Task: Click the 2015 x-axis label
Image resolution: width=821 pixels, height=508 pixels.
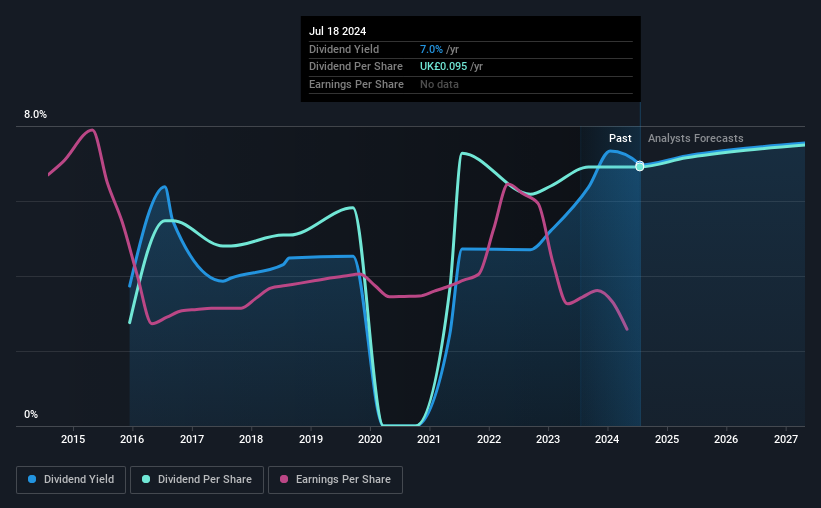Action: tap(73, 439)
